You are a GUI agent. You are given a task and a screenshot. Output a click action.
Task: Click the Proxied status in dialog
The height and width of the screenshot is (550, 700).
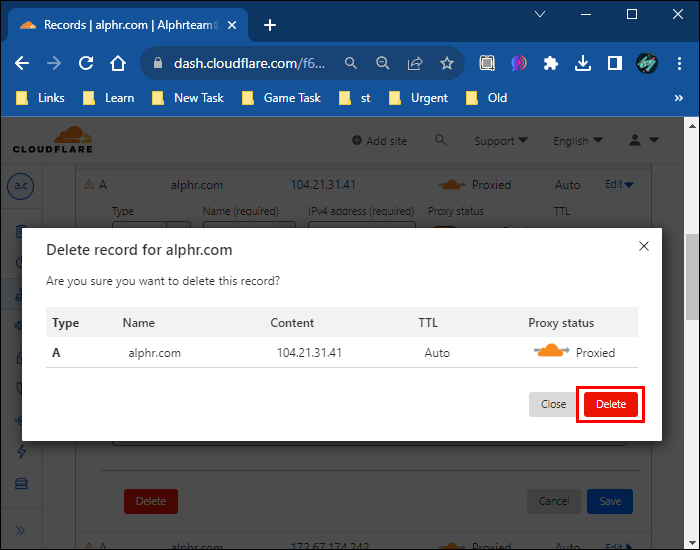pos(595,353)
